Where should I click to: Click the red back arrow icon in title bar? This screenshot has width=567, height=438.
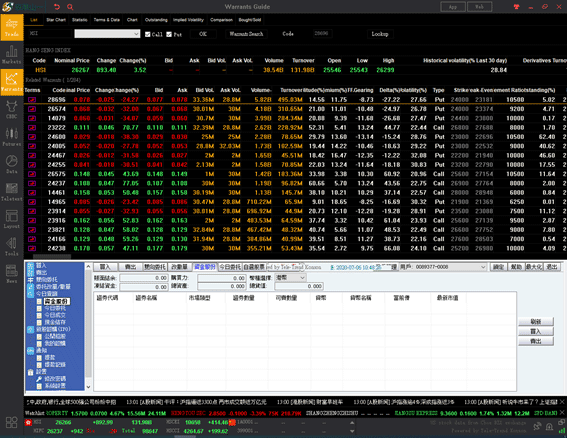click(57, 7)
